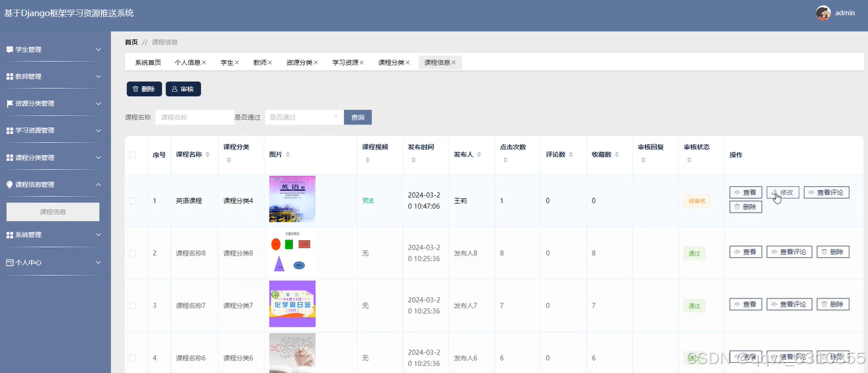The height and width of the screenshot is (373, 868).
Task: Expand the 课程分类管理 menu chevron
Action: 98,157
